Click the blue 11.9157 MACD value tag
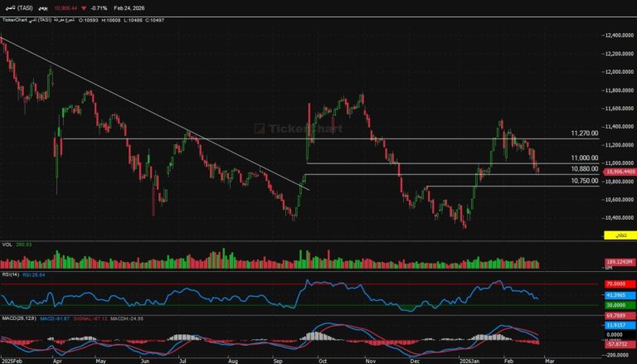This screenshot has width=637, height=364. (619, 325)
